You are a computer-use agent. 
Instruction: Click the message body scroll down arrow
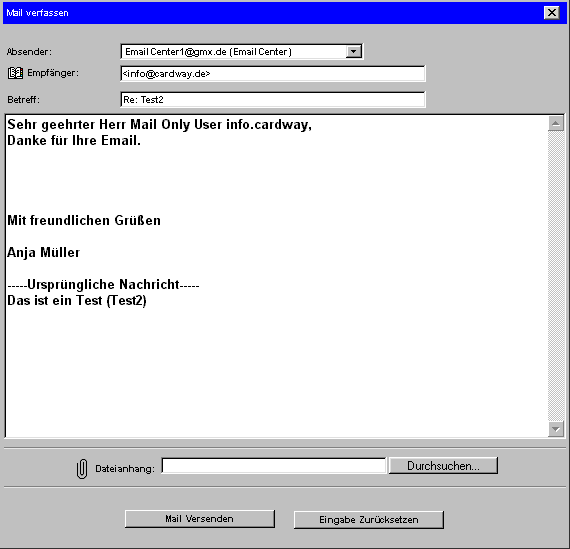[555, 429]
